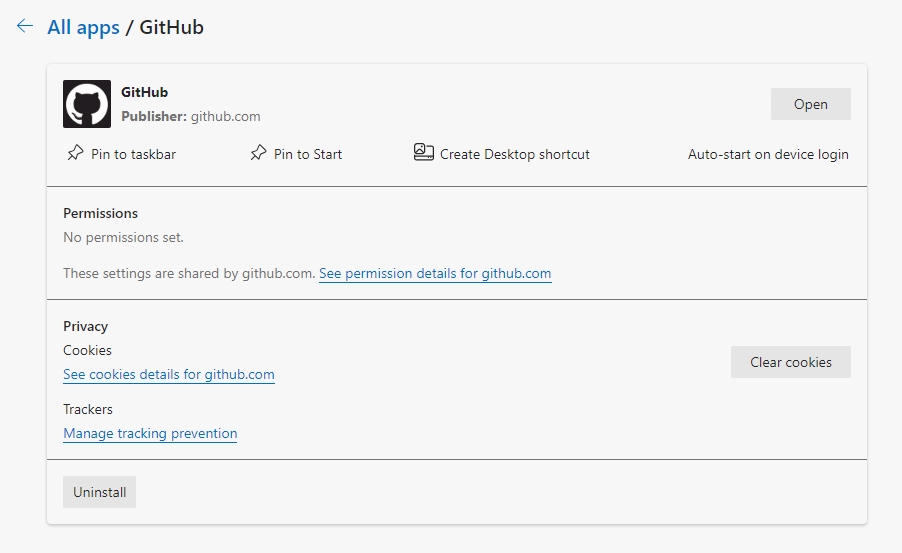
Task: Click the Create Desktop shortcut icon
Action: pos(423,153)
